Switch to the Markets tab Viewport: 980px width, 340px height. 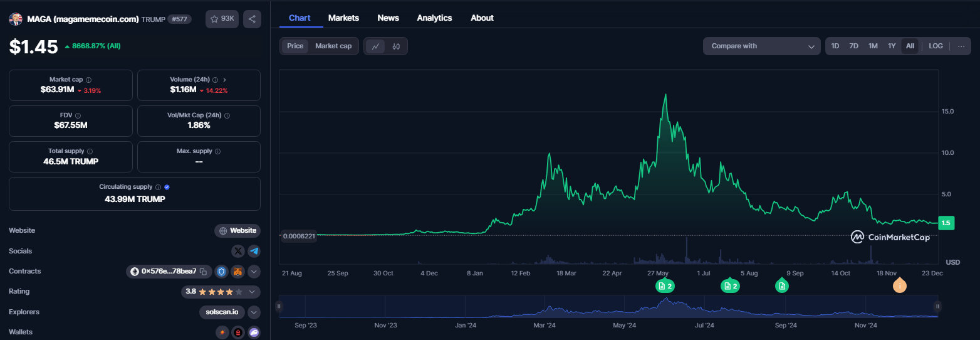[343, 18]
